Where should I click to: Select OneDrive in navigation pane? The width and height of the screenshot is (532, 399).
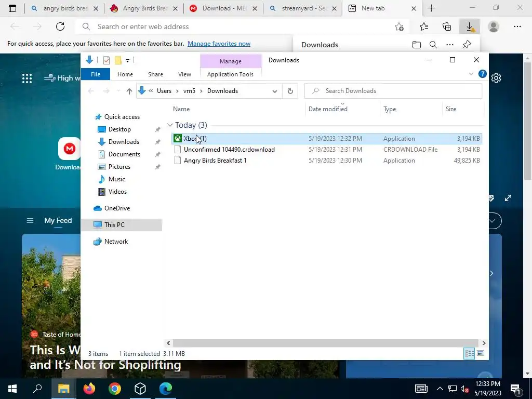117,208
